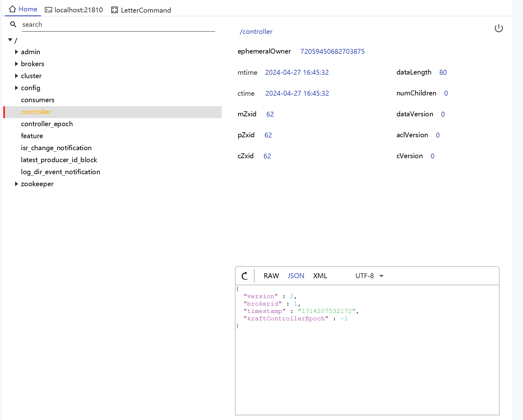Click the terminal icon beside localhost:21810
The height and width of the screenshot is (420, 523).
click(48, 10)
